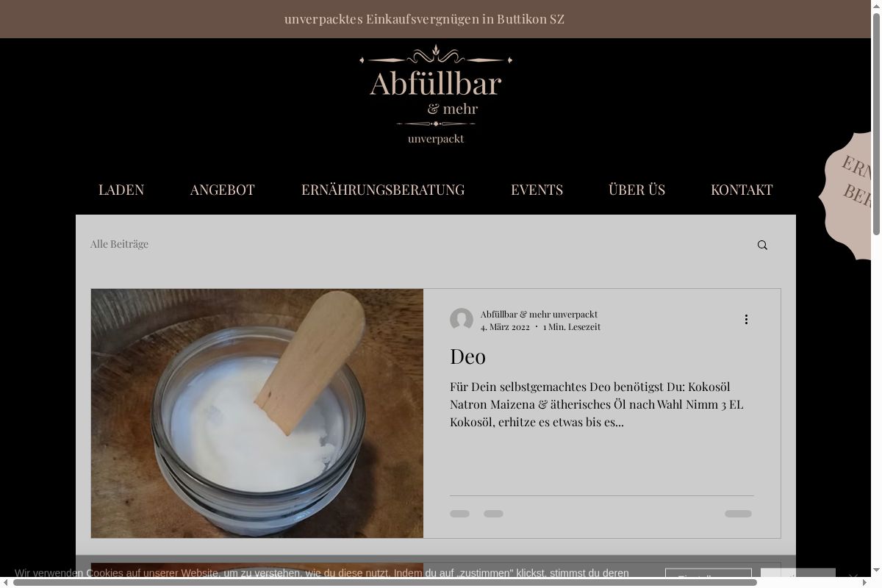This screenshot has width=882, height=588.
Task: Select the Alle Beiträge category tab
Action: pos(119,244)
